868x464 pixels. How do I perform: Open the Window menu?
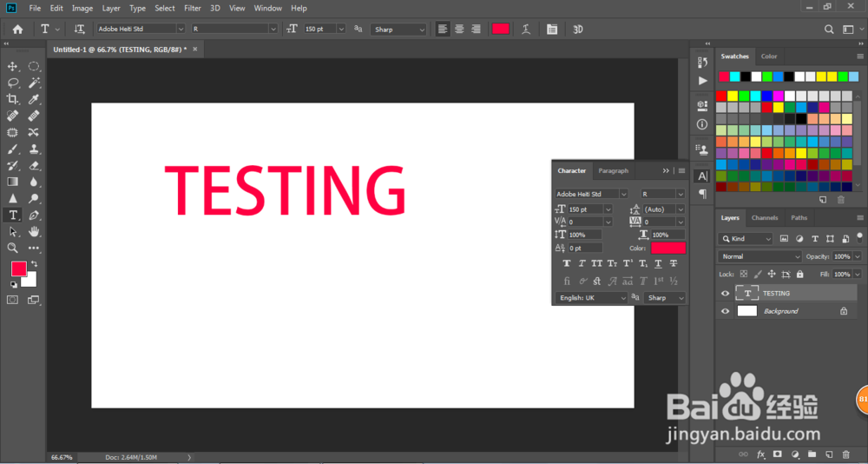(x=266, y=9)
